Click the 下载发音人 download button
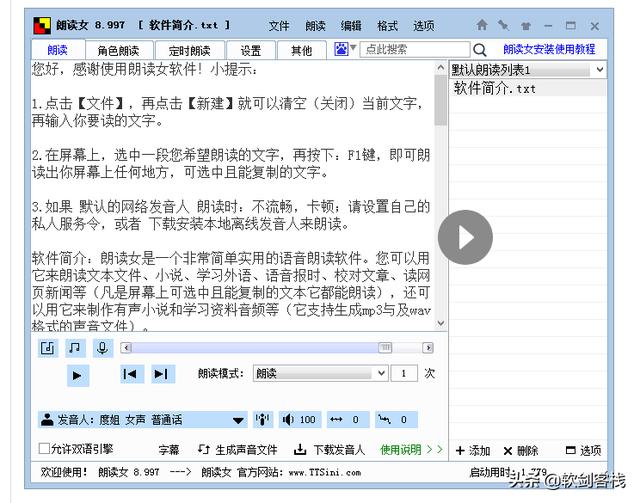 (329, 450)
